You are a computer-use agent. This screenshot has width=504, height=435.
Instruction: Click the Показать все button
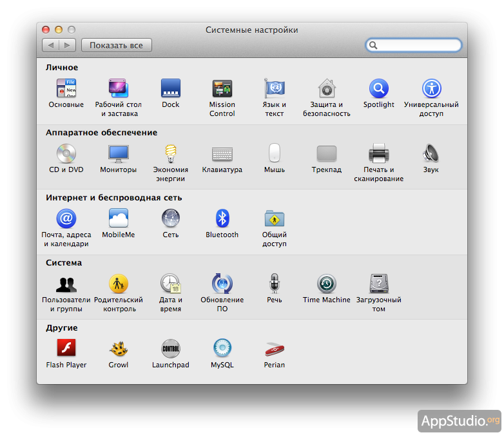coord(116,45)
